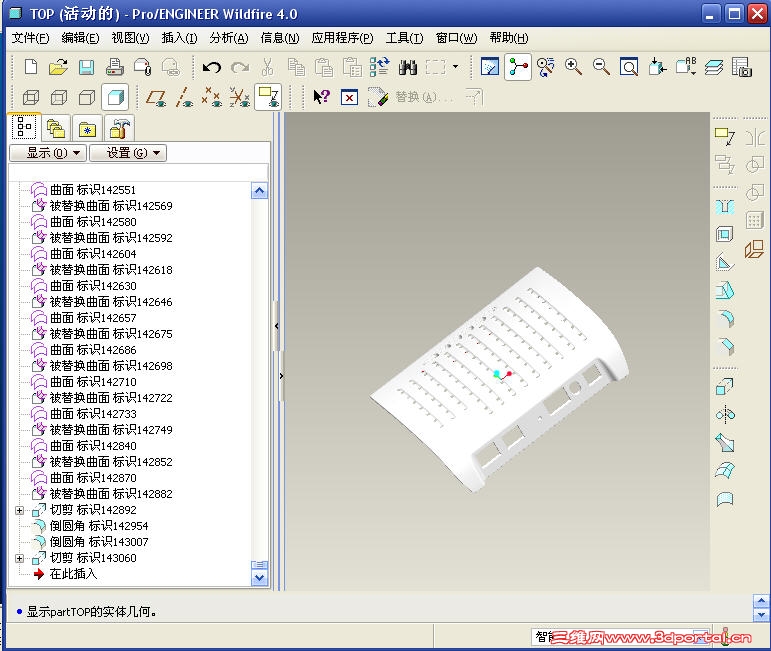Toggle datum points display

[211, 97]
